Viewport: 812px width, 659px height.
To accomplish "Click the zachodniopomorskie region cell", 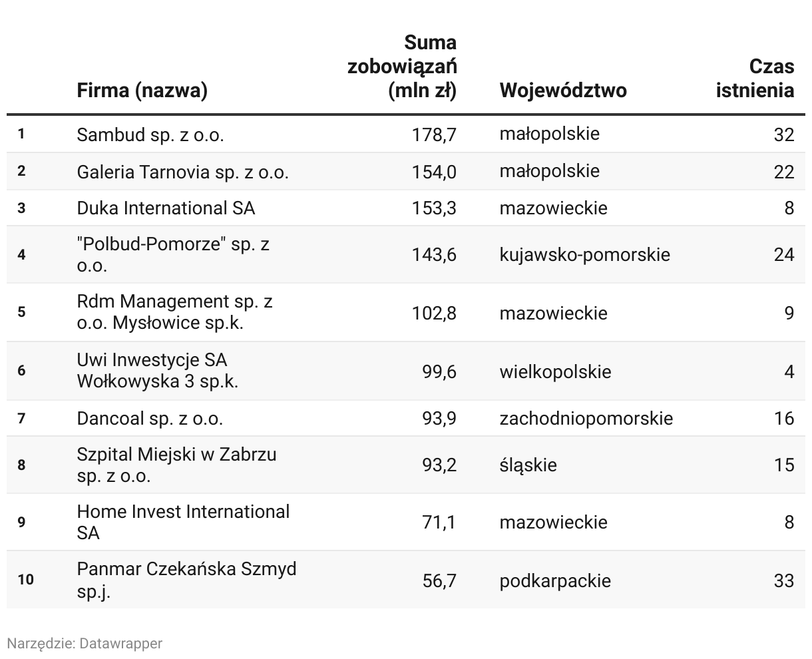I will [x=586, y=419].
